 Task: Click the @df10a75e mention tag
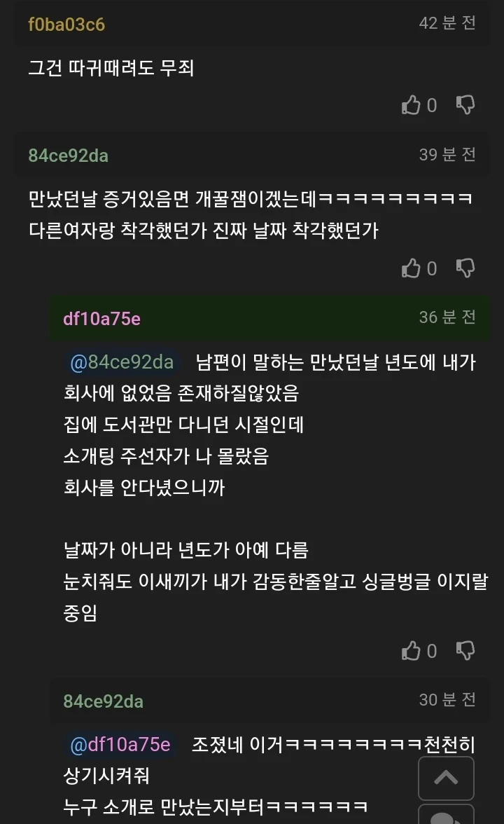pos(120,745)
